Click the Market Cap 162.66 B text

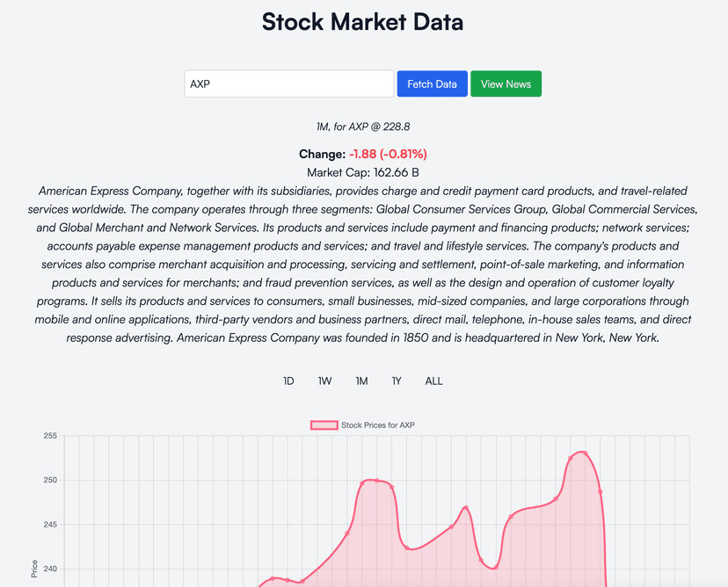(363, 172)
